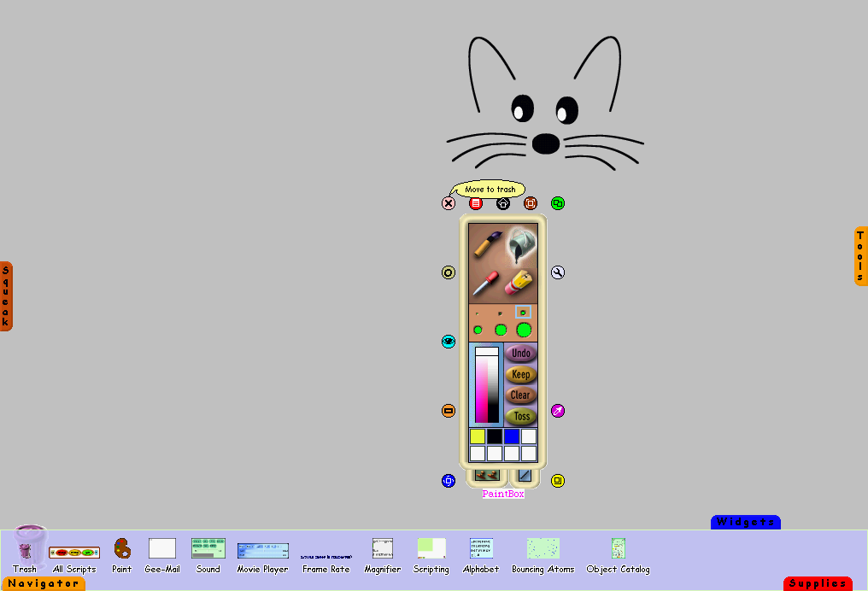868x591 pixels.
Task: Choose the eraser tool in PaintBox
Action: coord(519,282)
